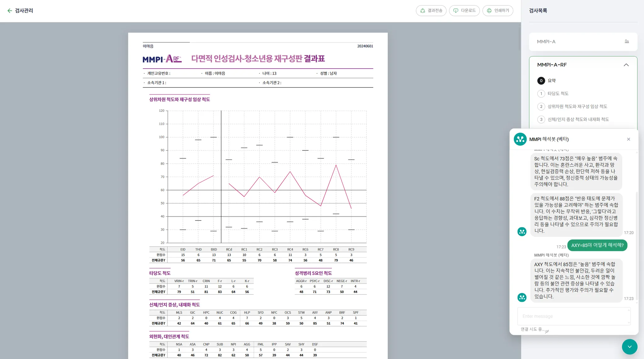644x359 pixels.
Task: Select section 0 요약
Action: pos(552,81)
